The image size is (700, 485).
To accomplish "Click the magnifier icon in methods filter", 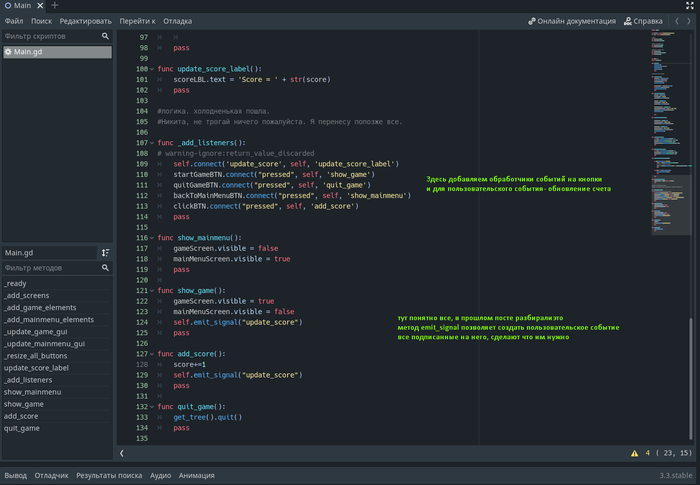I will point(105,269).
